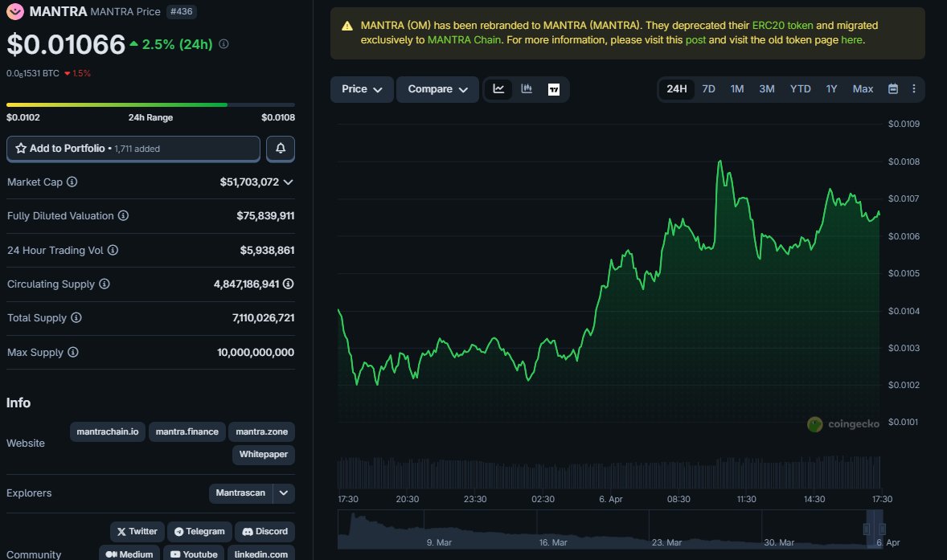
Task: Switch to candlestick chart icon
Action: pos(527,89)
